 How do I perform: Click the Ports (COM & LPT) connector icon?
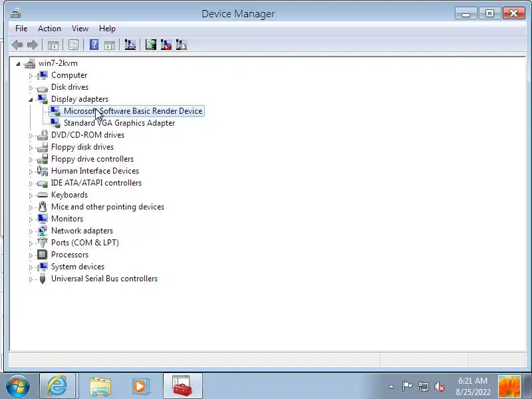pos(43,243)
